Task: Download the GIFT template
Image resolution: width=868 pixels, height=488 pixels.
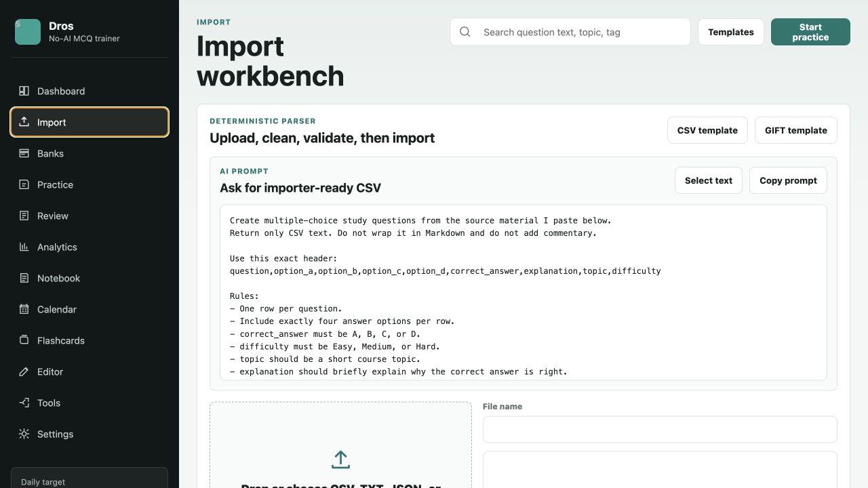Action: tap(796, 130)
